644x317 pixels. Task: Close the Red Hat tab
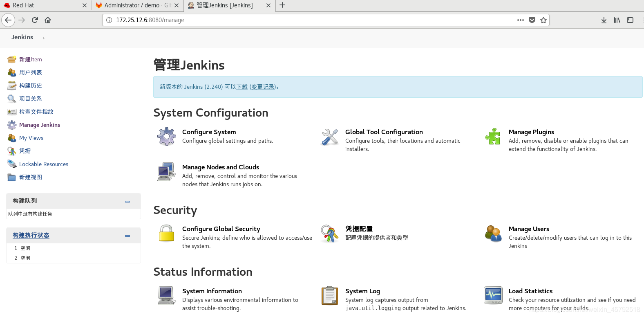[84, 5]
